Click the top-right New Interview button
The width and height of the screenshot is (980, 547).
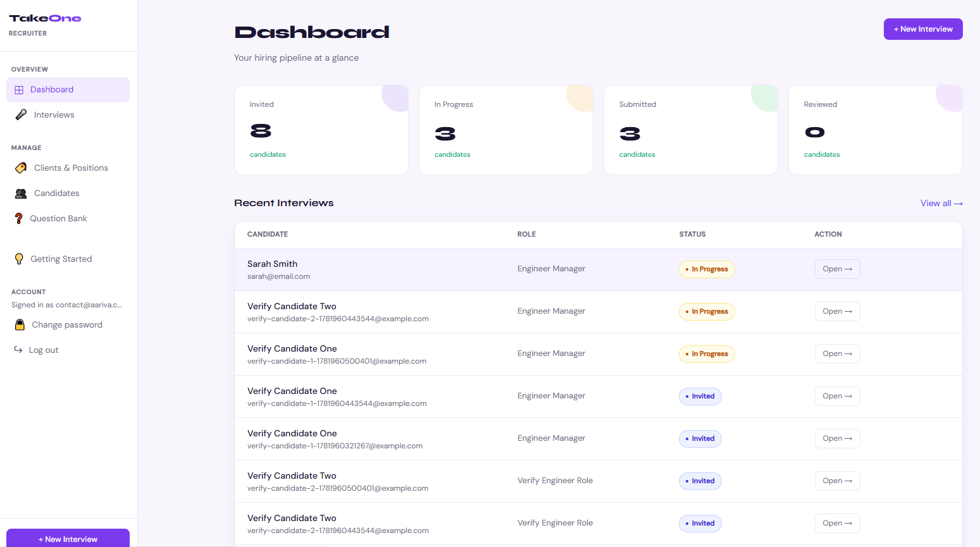pos(923,29)
